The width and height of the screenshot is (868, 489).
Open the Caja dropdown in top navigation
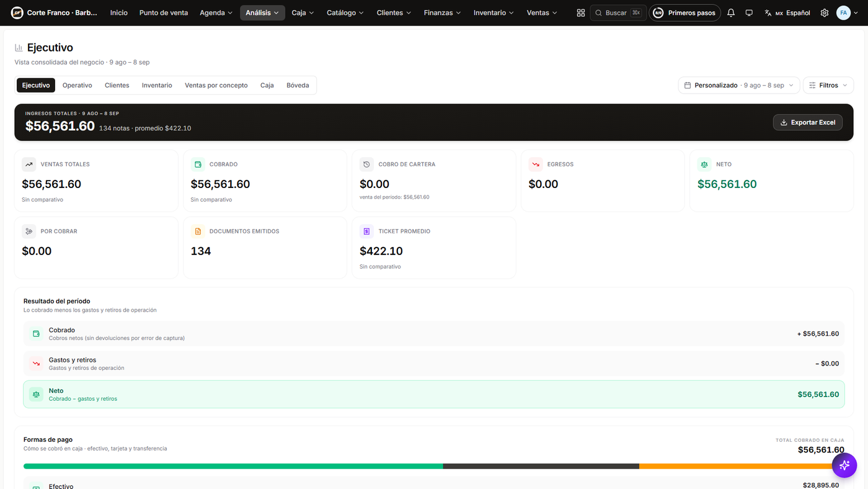pyautogui.click(x=303, y=13)
